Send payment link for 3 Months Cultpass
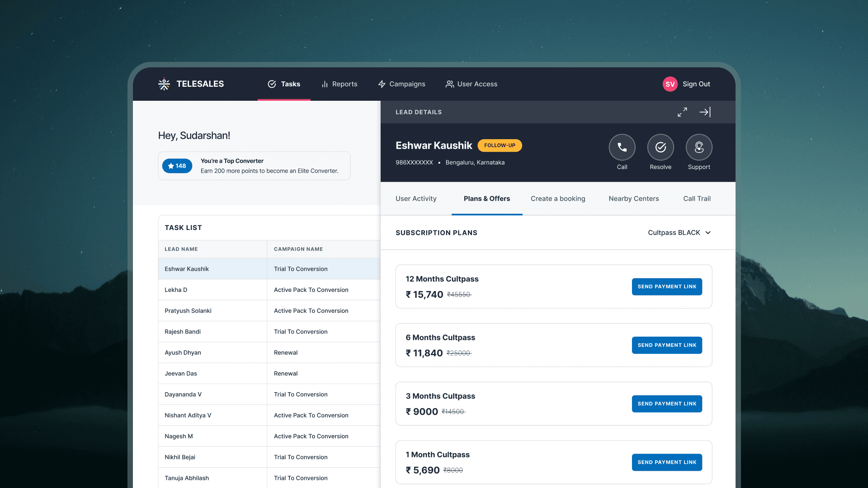The image size is (868, 488). (667, 404)
